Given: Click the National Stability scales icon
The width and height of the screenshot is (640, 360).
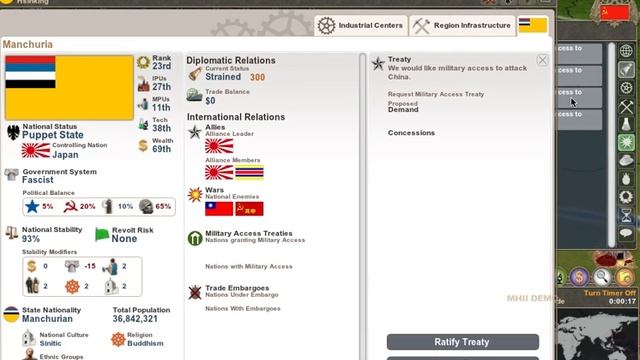Looking at the screenshot, I should point(12,233).
